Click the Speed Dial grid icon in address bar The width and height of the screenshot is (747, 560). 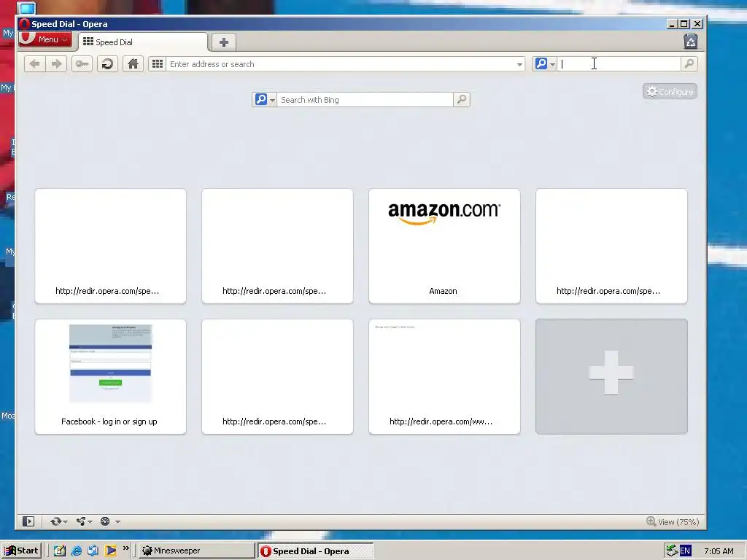click(x=158, y=64)
